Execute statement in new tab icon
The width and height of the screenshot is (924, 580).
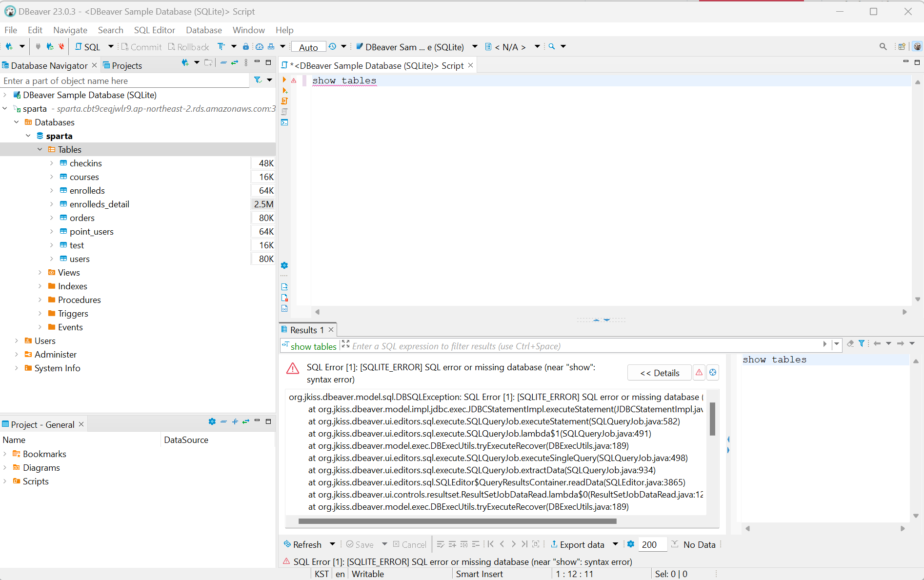(x=284, y=91)
